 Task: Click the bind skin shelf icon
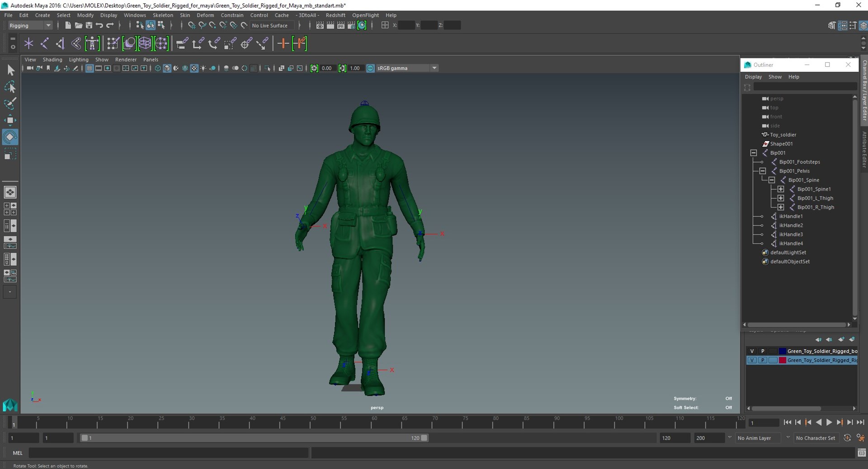76,43
